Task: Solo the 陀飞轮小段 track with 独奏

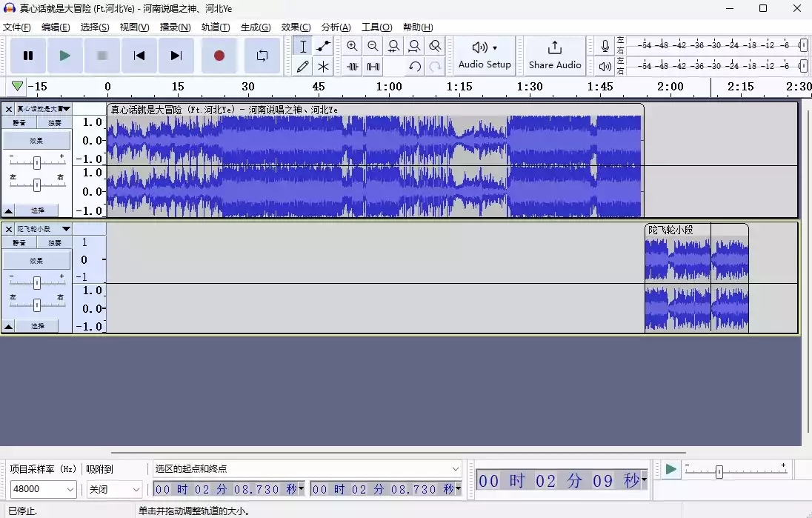Action: click(x=55, y=243)
